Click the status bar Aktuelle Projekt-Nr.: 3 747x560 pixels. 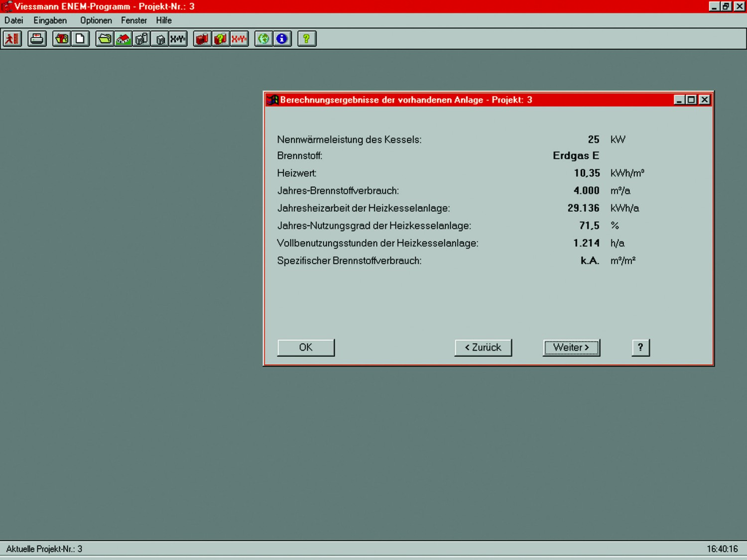tap(44, 549)
